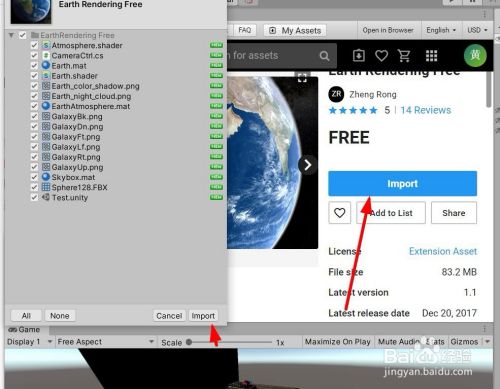The height and width of the screenshot is (389, 500).
Task: Click the fullscreen icon on the preview image
Action: coord(302,78)
